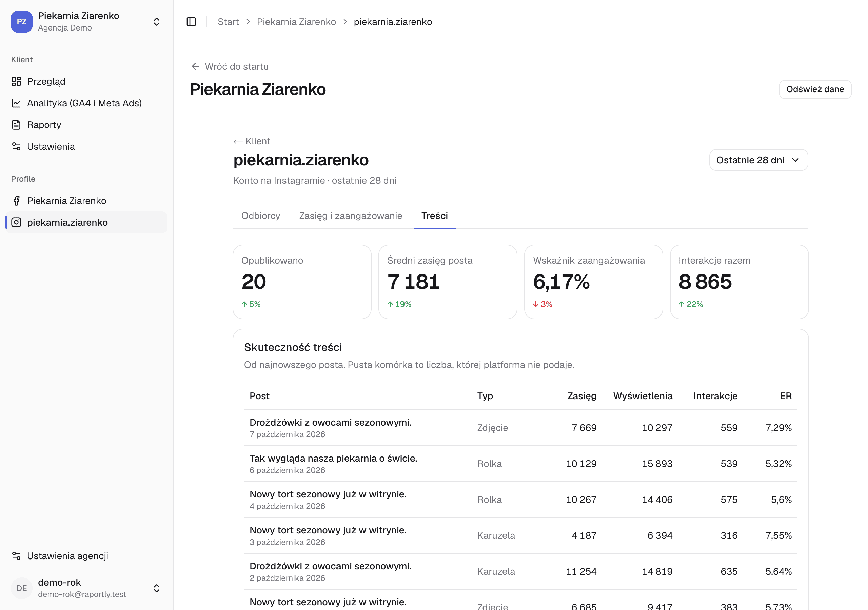Click the Ustawienia sliders icon
Image resolution: width=868 pixels, height=610 pixels.
16,147
